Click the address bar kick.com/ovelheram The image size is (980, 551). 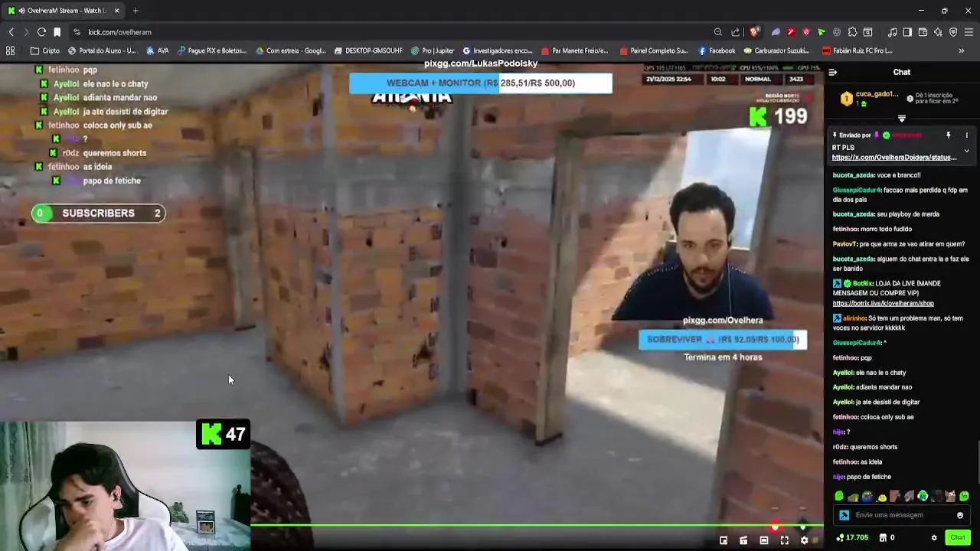coord(119,32)
